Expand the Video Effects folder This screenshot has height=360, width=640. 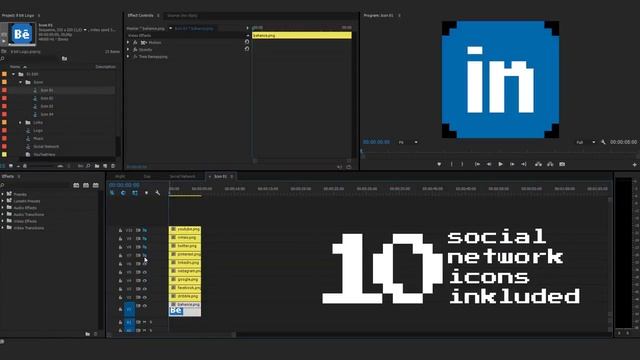pyautogui.click(x=2, y=221)
